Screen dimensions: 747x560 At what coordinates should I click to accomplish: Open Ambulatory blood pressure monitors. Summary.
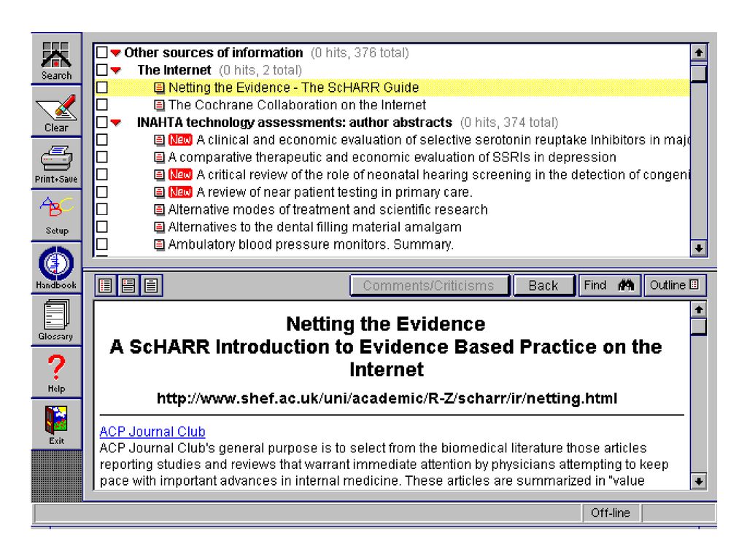(311, 244)
